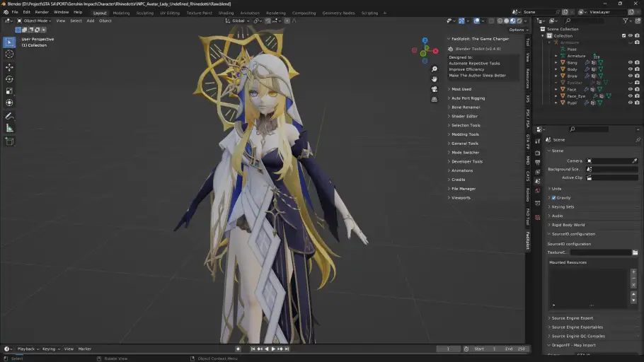Open the World properties tab icon

click(538, 191)
